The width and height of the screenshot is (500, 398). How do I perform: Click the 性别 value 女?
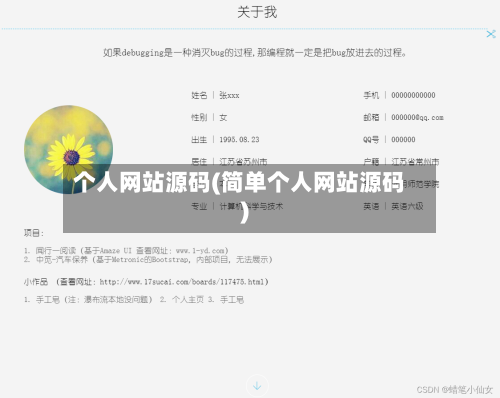pos(223,118)
